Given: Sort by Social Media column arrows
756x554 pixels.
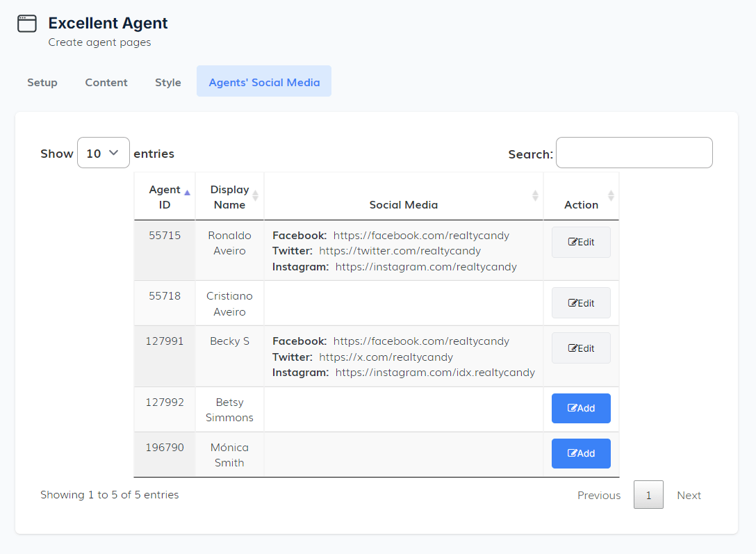Looking at the screenshot, I should pyautogui.click(x=535, y=196).
